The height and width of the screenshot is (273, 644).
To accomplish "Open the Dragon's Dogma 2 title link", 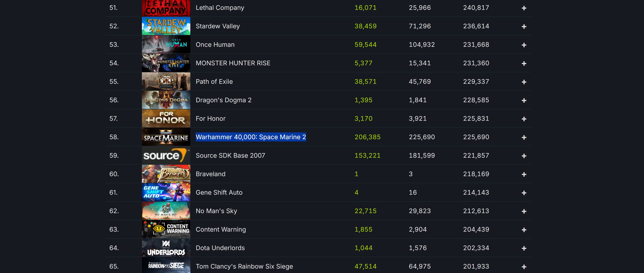I will point(224,100).
